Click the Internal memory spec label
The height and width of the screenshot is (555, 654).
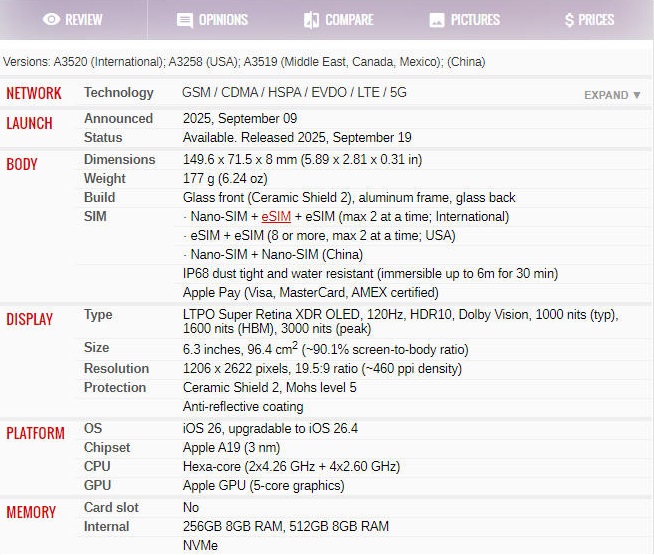pos(106,527)
